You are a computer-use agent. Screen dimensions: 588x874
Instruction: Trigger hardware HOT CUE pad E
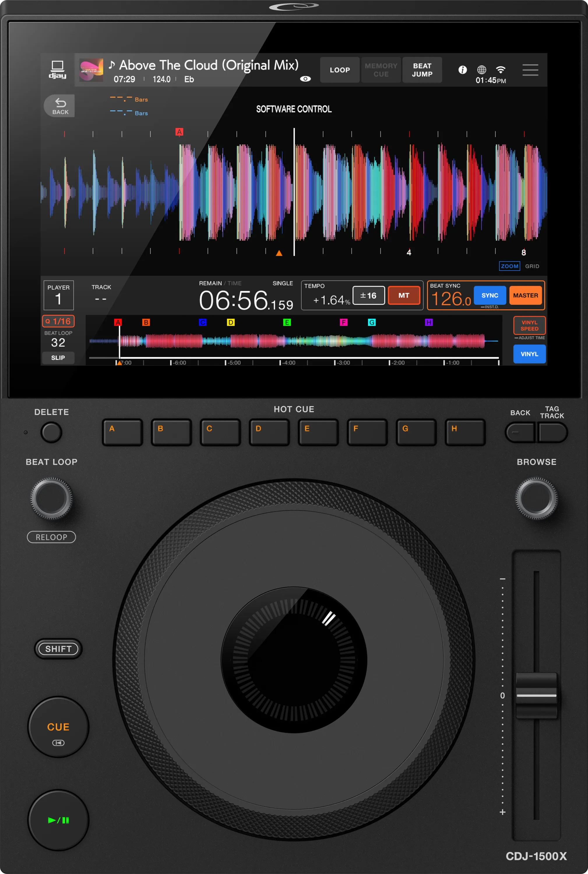click(x=318, y=432)
